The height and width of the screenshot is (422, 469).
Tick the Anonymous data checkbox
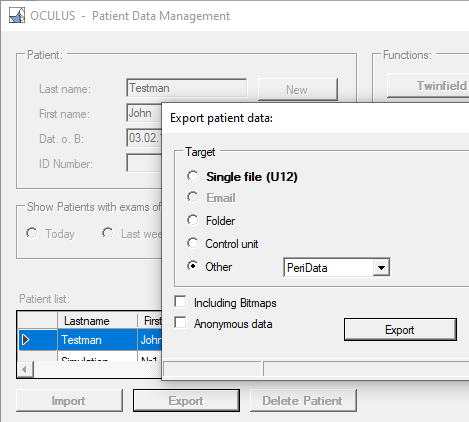click(180, 323)
